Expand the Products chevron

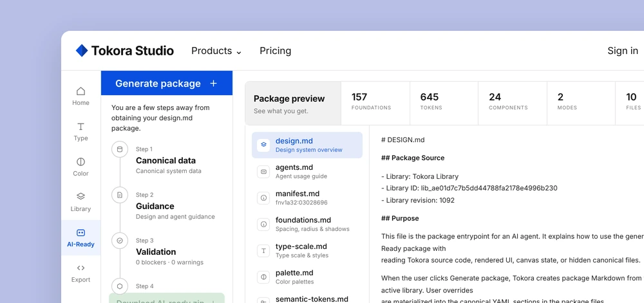pos(239,52)
